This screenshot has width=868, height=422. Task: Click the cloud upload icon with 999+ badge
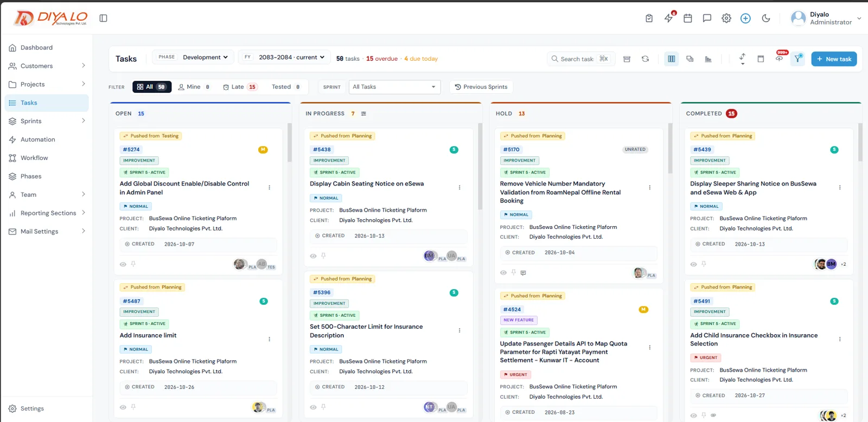(779, 58)
